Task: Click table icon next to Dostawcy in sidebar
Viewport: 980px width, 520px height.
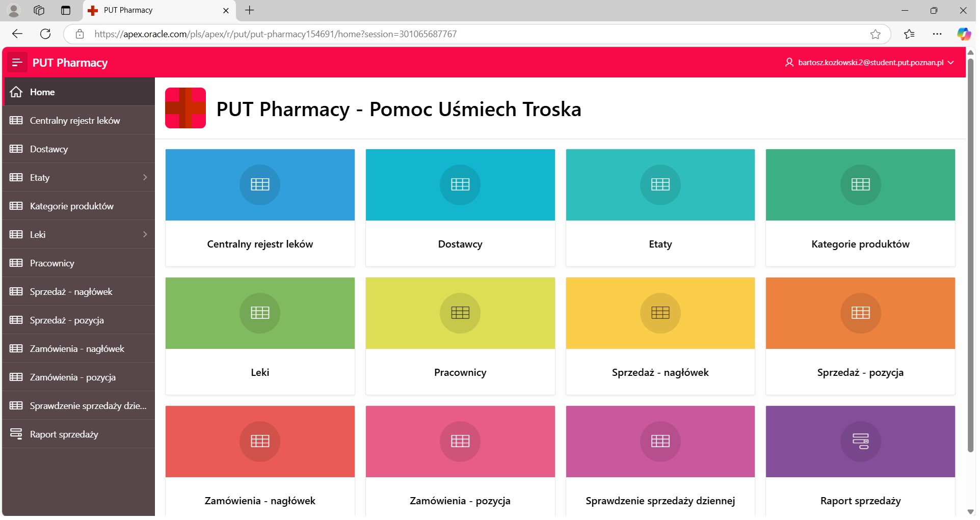Action: pyautogui.click(x=16, y=149)
